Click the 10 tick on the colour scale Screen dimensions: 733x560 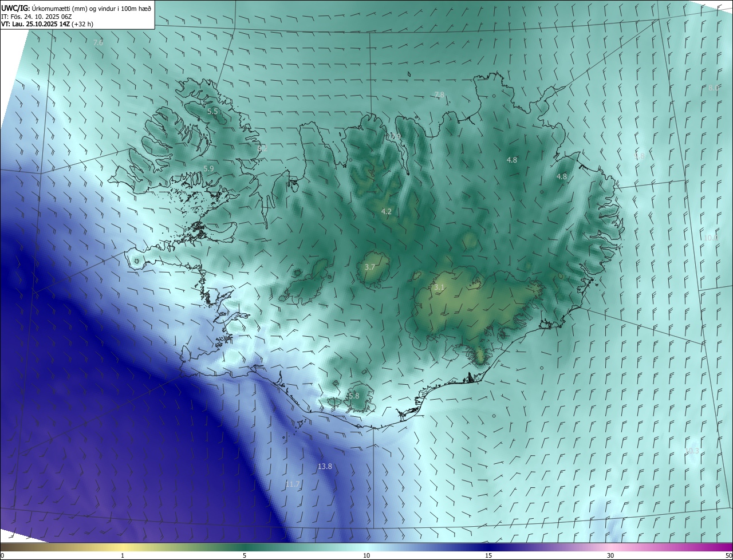click(366, 555)
